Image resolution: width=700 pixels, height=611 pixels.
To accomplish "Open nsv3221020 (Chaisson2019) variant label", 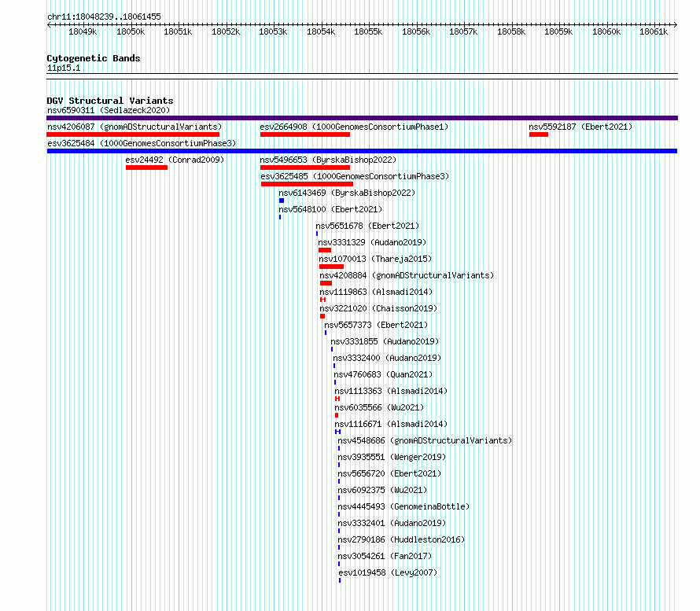I will coord(378,308).
